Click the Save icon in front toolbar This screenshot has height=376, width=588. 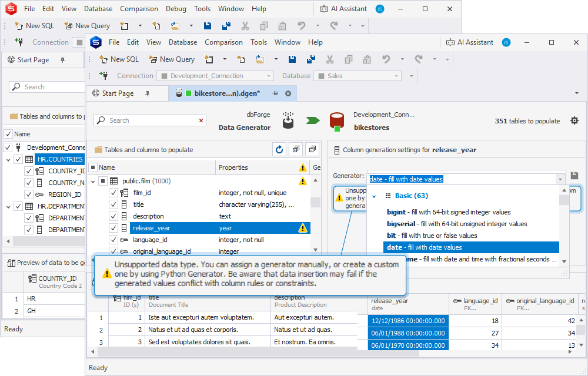[x=292, y=59]
